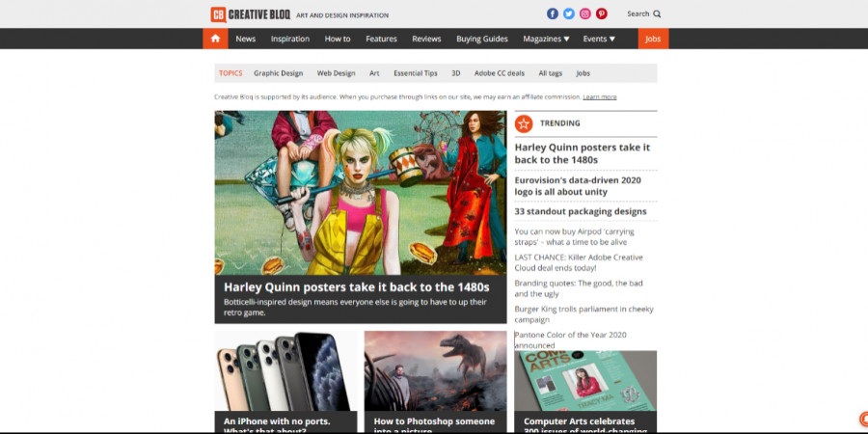Open the Instagram social icon
Viewport: 868px width, 434px height.
pos(585,14)
